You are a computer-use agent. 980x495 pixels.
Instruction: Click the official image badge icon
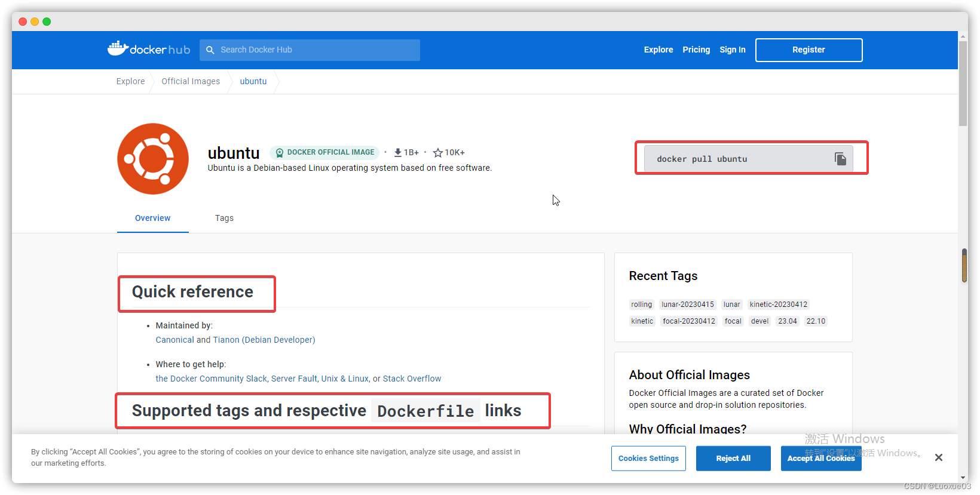(279, 153)
